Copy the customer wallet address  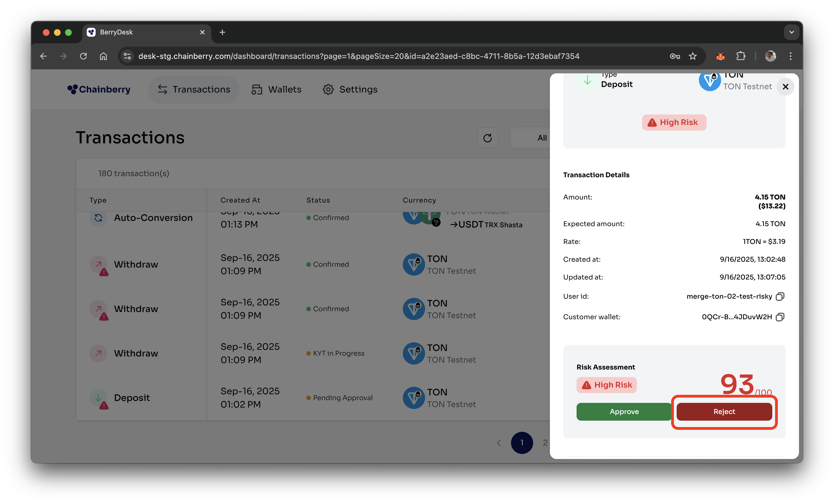780,317
